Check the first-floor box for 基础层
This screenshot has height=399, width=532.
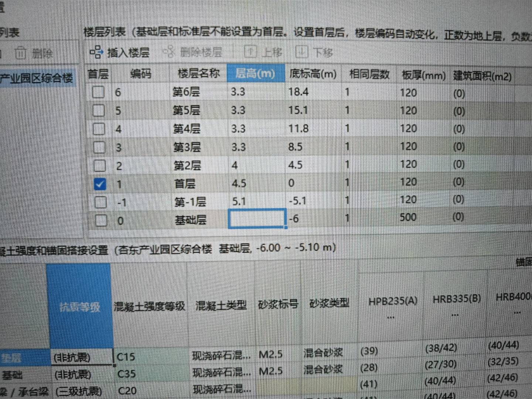click(101, 221)
